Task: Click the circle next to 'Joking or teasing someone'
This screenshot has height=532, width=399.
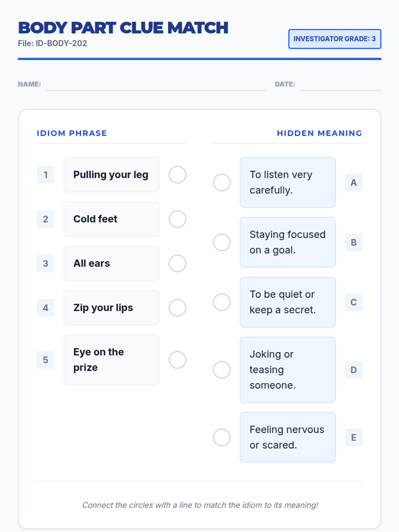Action: pyautogui.click(x=222, y=370)
